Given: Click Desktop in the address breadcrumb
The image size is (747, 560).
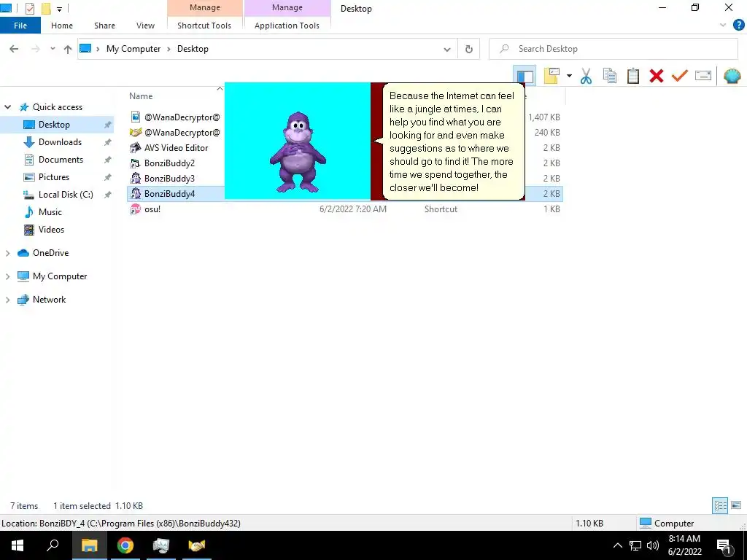Looking at the screenshot, I should click(193, 49).
